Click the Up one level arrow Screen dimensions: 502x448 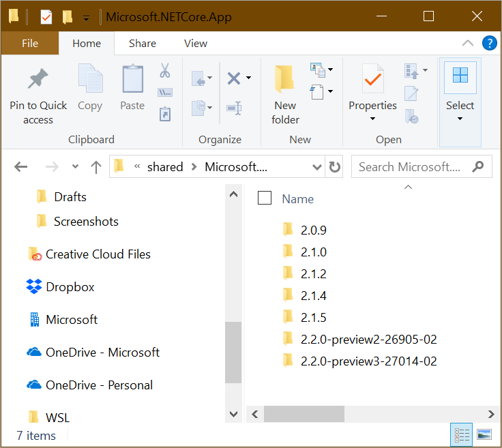(96, 166)
